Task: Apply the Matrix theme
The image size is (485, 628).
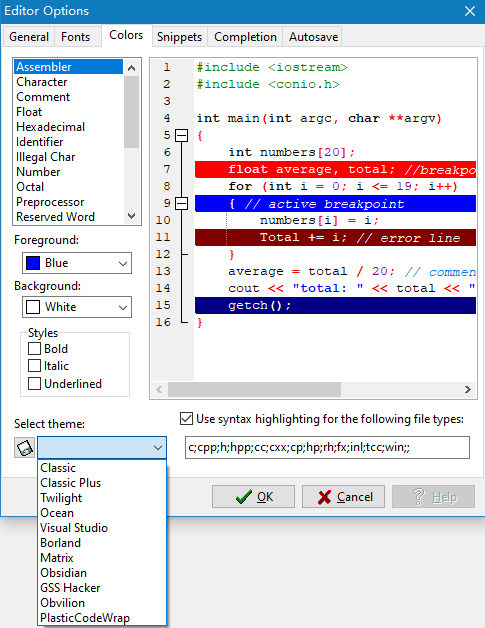Action: 102,558
